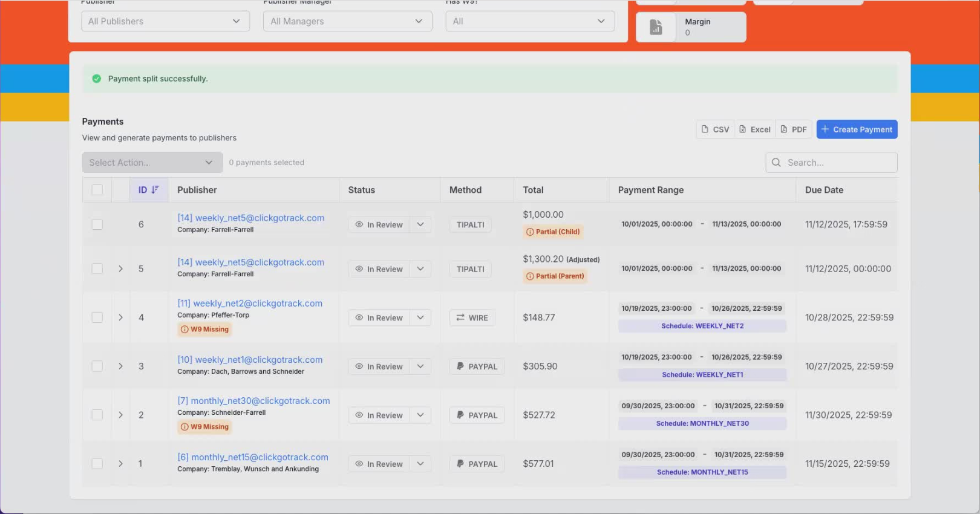Screen dimensions: 980x514
Task: Export payments as CSV
Action: [715, 129]
